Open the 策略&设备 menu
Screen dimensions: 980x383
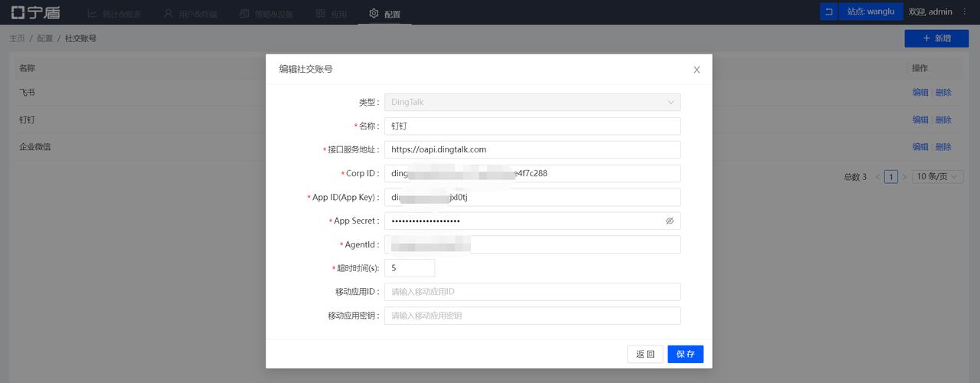point(266,13)
